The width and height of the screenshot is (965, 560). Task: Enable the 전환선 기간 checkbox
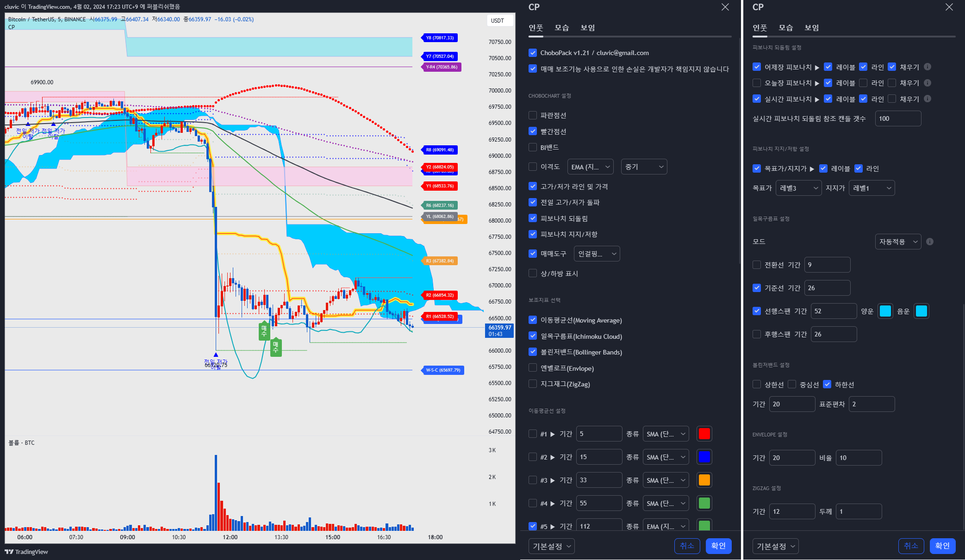click(757, 265)
